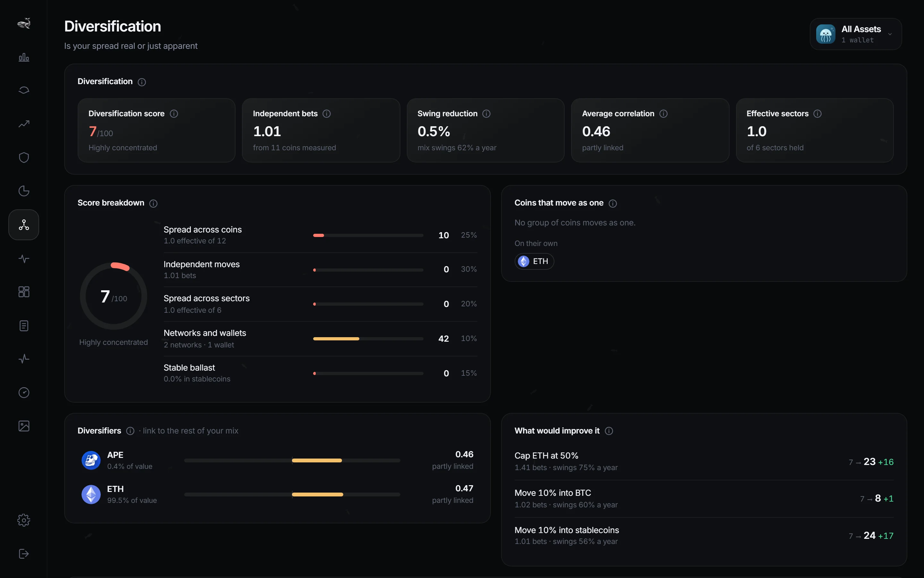This screenshot has width=924, height=578.
Task: Expand the All Assets wallet dropdown
Action: pyautogui.click(x=856, y=34)
